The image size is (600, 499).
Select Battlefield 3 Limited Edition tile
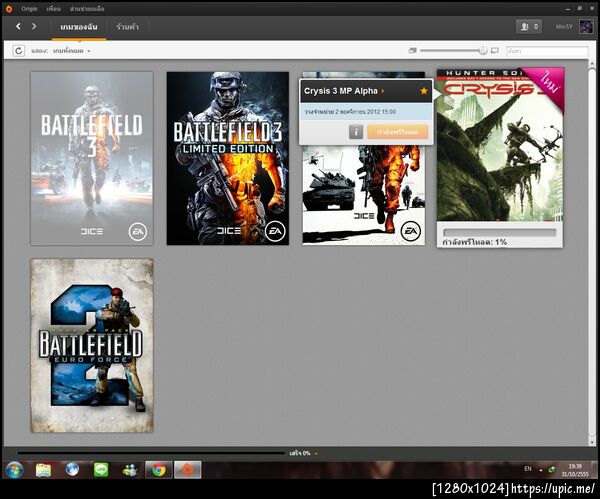228,158
